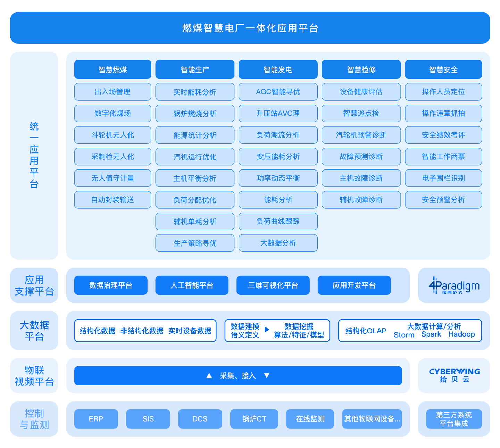
Task: Click the 安全预警分析 item
Action: (443, 200)
